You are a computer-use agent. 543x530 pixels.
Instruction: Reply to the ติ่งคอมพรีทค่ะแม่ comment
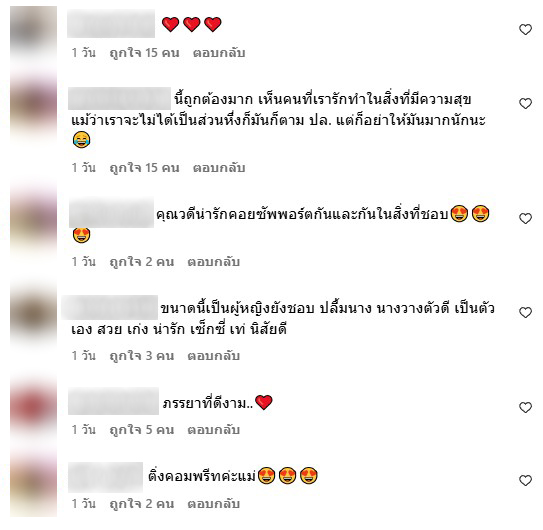coord(214,504)
